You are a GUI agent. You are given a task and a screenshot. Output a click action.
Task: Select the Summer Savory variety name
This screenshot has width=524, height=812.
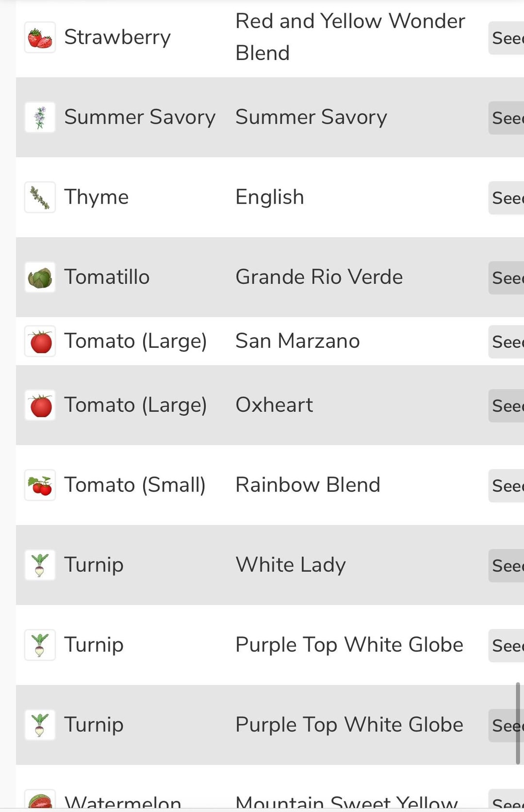(311, 117)
